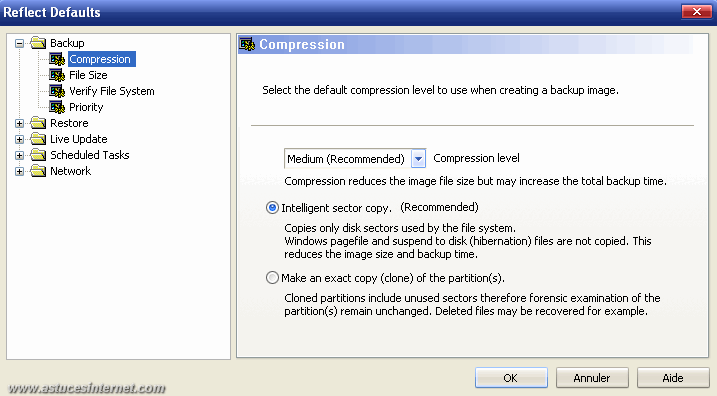Collapse the Backup tree node
The height and width of the screenshot is (396, 717).
[x=19, y=43]
